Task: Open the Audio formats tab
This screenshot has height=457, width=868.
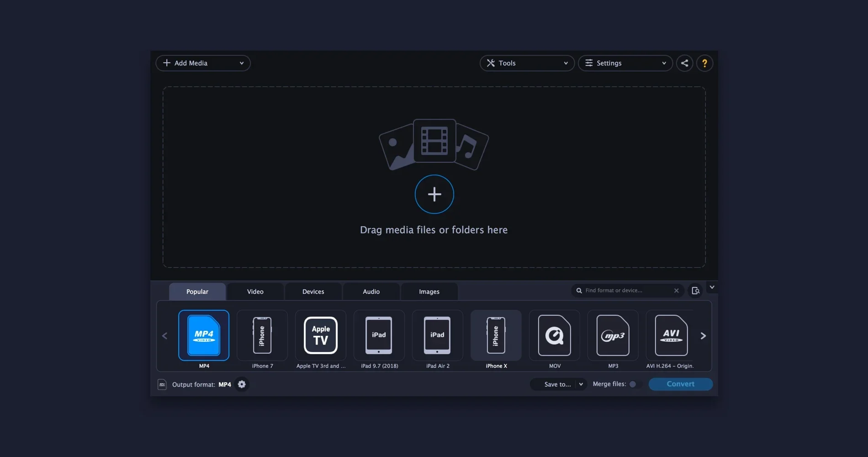Action: [371, 291]
